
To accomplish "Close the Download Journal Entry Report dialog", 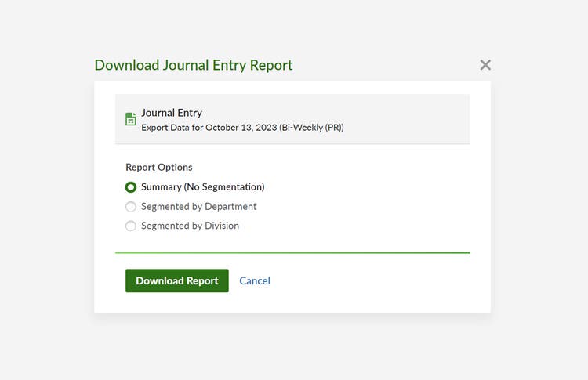I will pyautogui.click(x=485, y=65).
